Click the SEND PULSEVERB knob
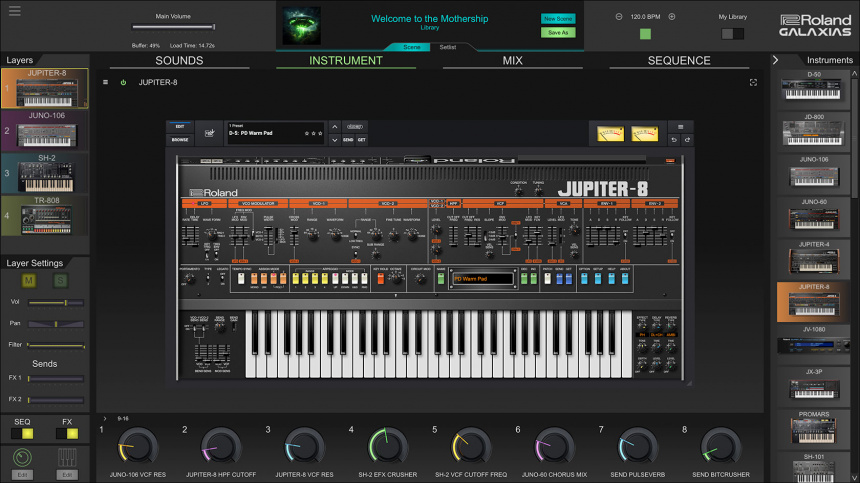Viewport: 860px width, 483px height. (638, 446)
